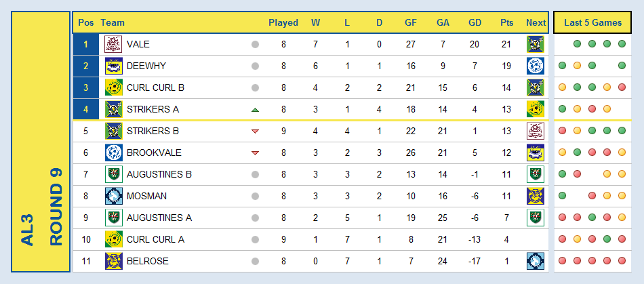Sort table by Pts column header

507,23
